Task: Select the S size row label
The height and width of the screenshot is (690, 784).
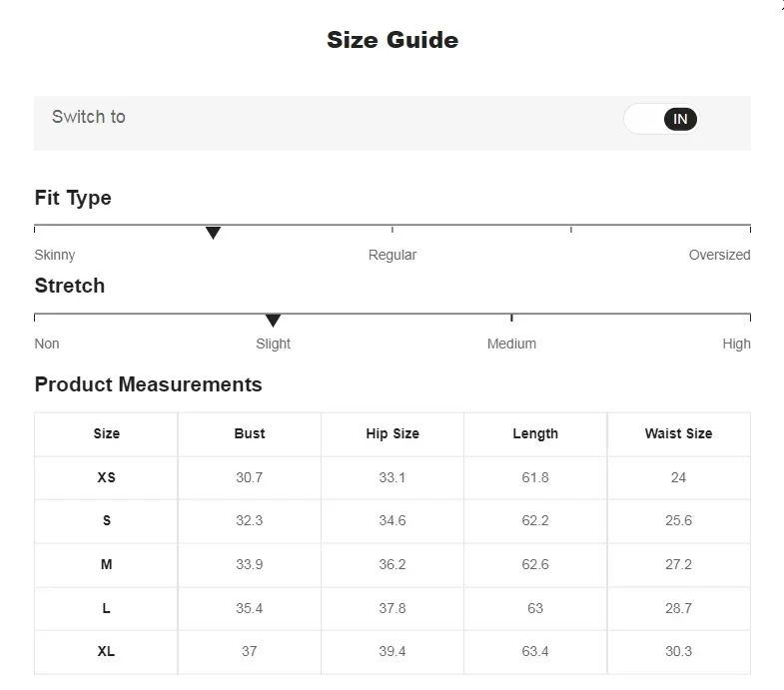Action: [107, 520]
